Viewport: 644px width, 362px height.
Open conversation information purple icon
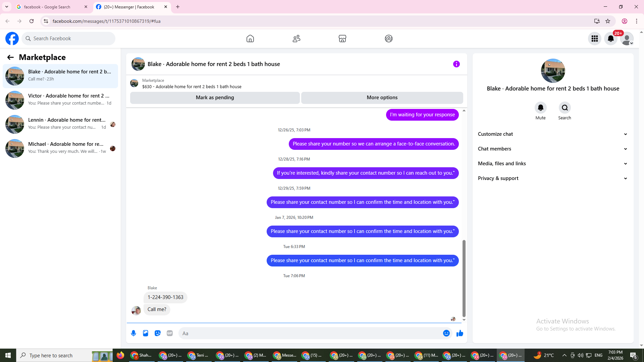(x=456, y=64)
